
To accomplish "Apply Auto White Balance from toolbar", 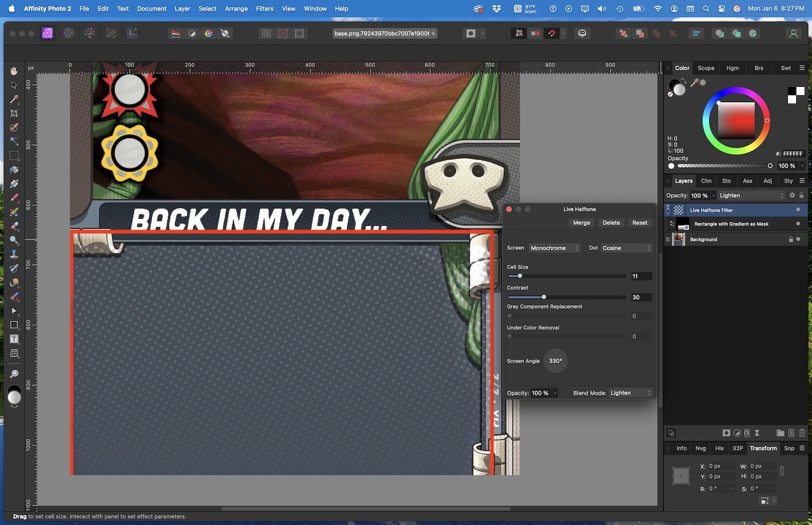I will [225, 34].
